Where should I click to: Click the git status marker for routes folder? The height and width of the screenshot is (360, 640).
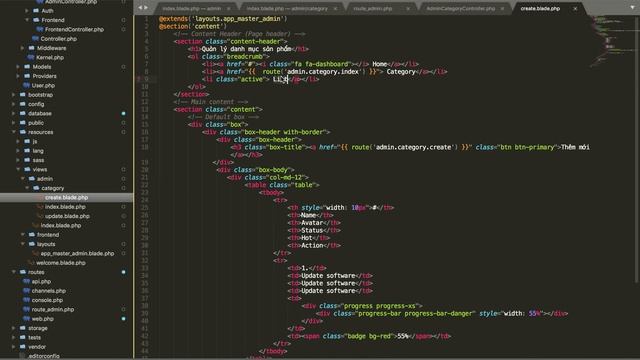tap(123, 272)
